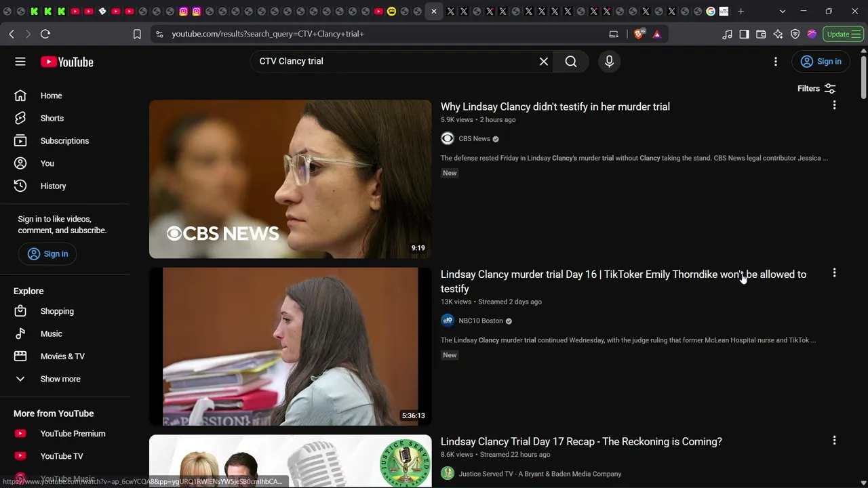Open the green Update menu button

(x=843, y=34)
